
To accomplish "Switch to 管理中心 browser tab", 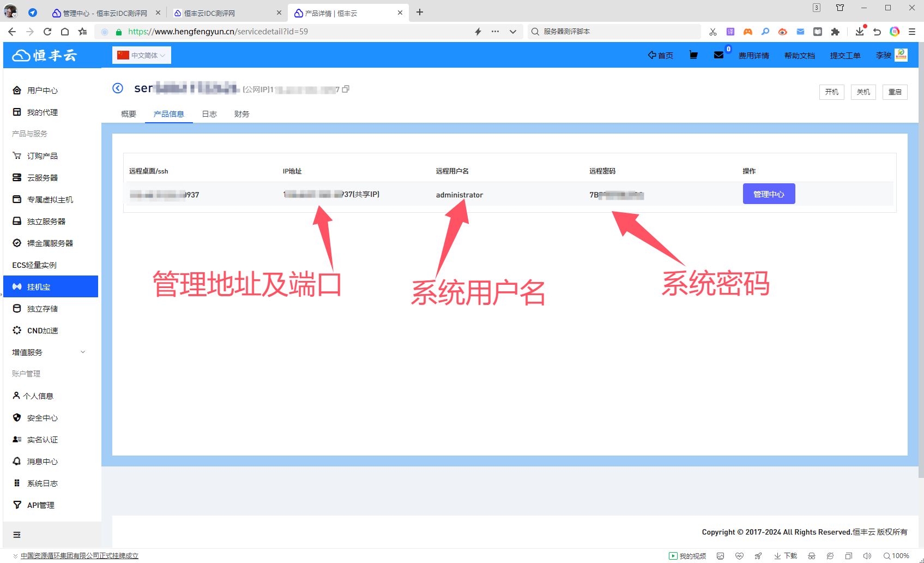I will 105,13.
